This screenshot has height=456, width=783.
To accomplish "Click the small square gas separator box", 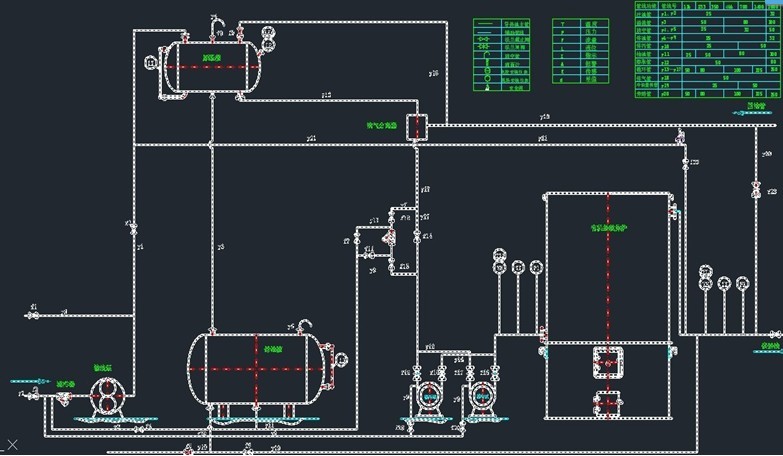I will click(418, 126).
